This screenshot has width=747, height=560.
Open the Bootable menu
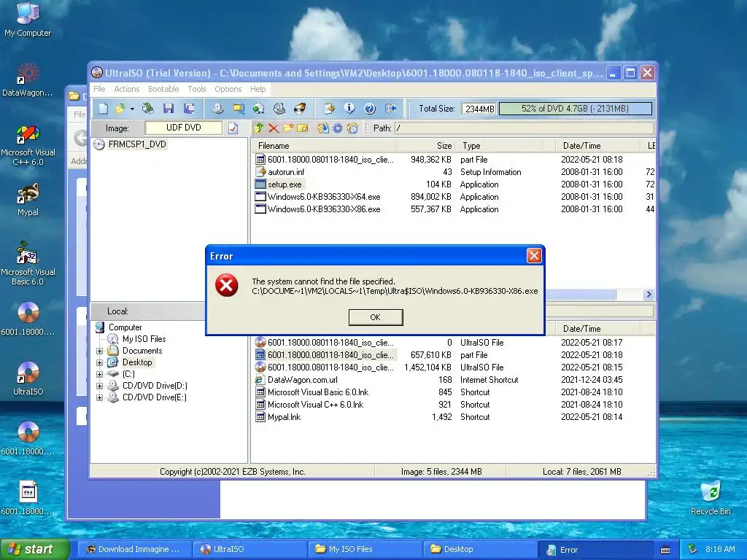pyautogui.click(x=163, y=89)
